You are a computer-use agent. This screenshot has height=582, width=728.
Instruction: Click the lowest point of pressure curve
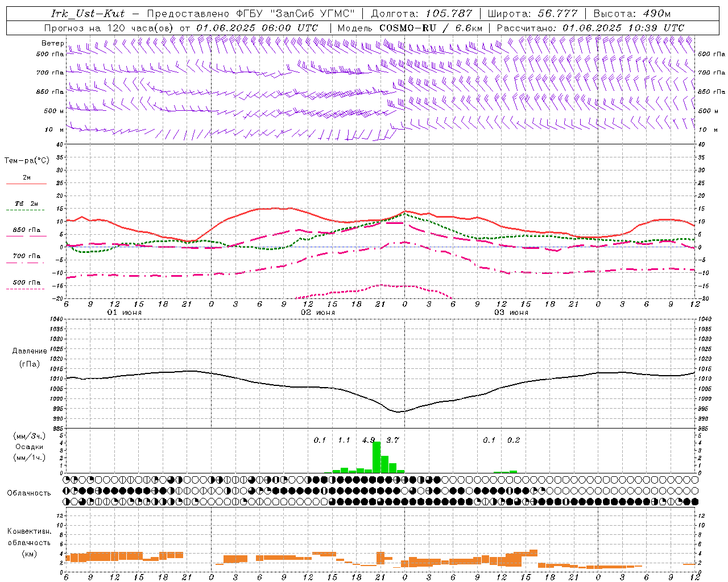tap(398, 412)
